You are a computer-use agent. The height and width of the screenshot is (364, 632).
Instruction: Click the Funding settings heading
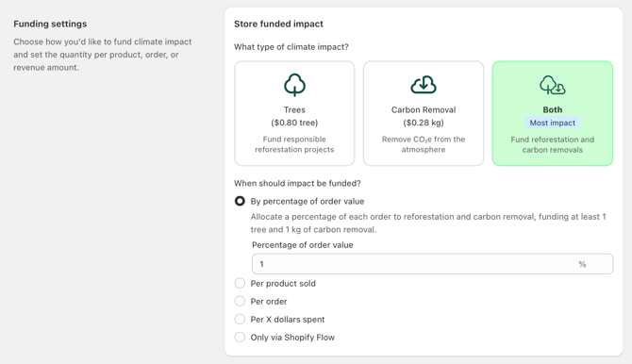coord(50,24)
